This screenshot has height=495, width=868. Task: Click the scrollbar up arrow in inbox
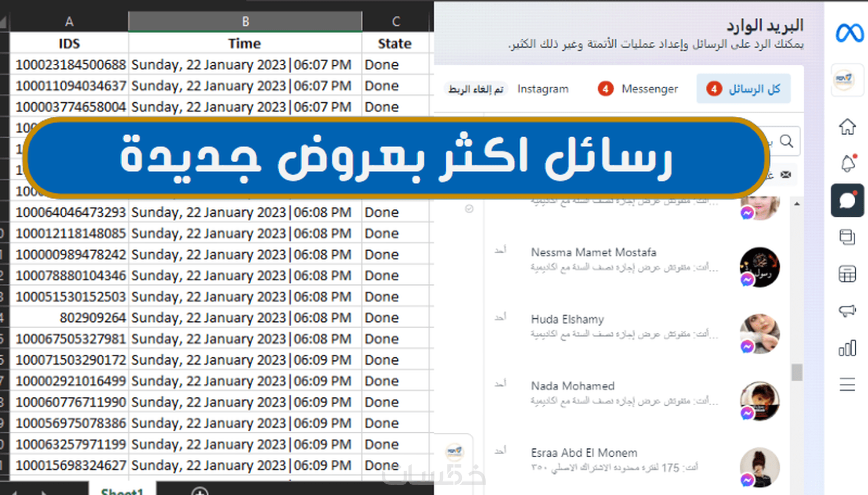coord(797,204)
